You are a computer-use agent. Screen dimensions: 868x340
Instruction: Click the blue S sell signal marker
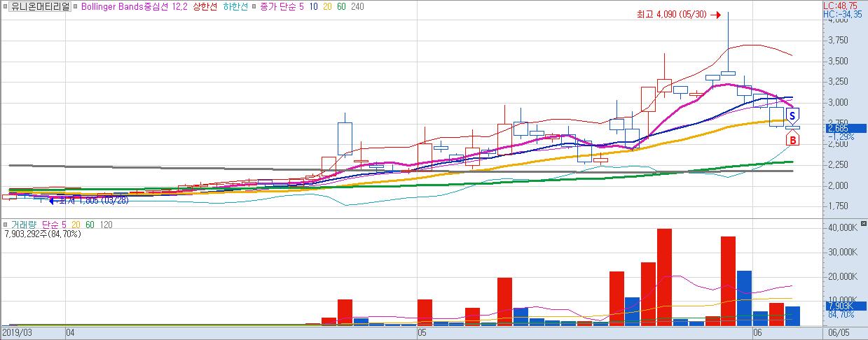[x=792, y=117]
